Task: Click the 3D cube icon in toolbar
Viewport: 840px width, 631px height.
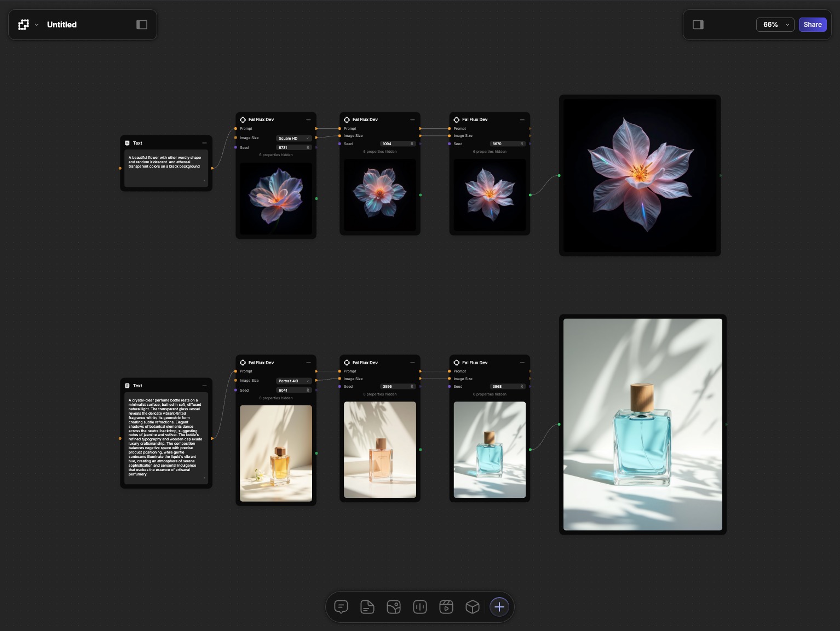Action: tap(473, 607)
